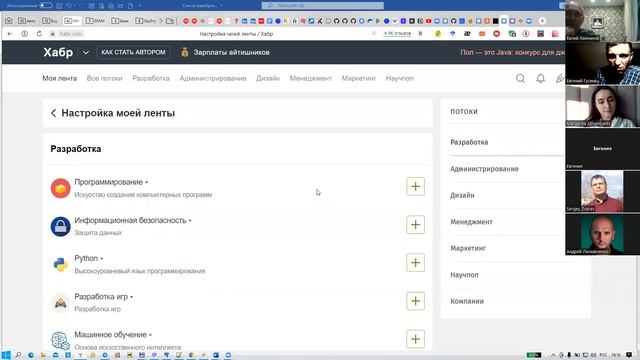Open the Разработка игр hub icon
The width and height of the screenshot is (640, 360).
(60, 302)
